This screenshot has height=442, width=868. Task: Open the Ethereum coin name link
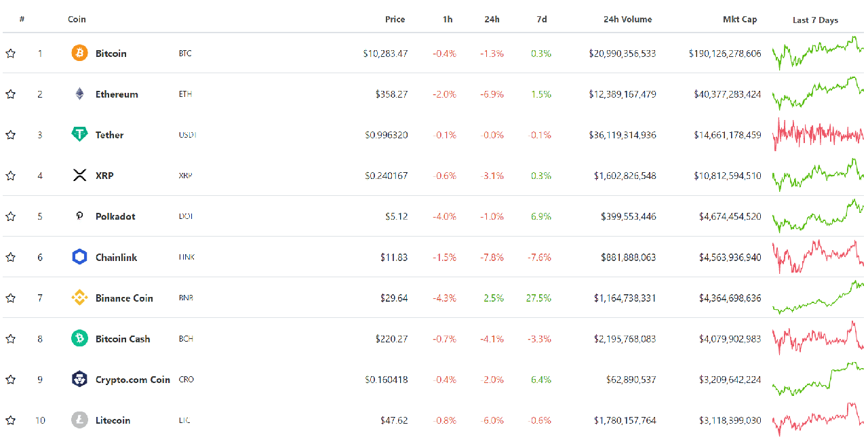(x=117, y=94)
